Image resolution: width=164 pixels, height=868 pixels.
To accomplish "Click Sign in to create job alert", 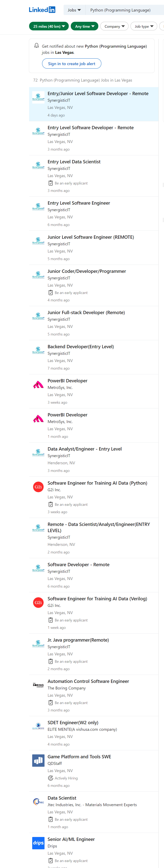I will pos(72,64).
